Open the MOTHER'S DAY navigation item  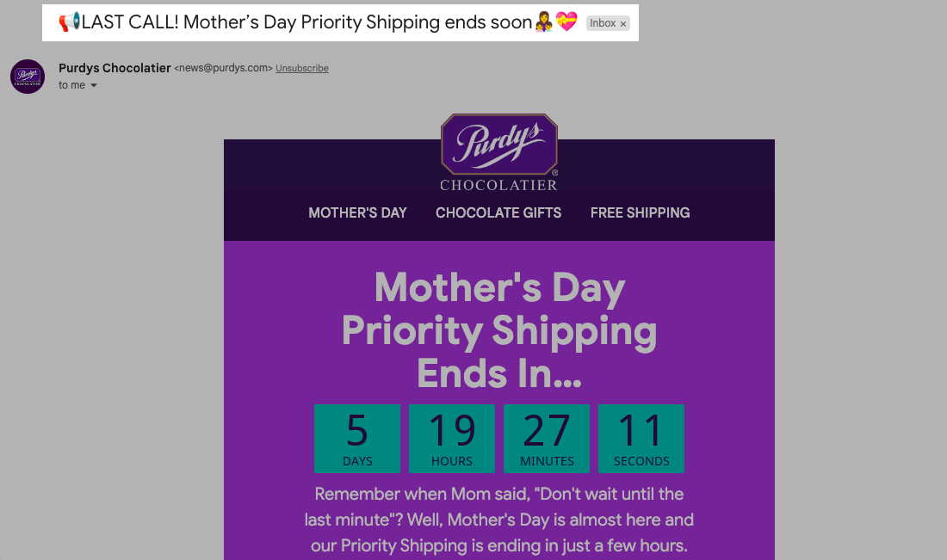pos(357,212)
